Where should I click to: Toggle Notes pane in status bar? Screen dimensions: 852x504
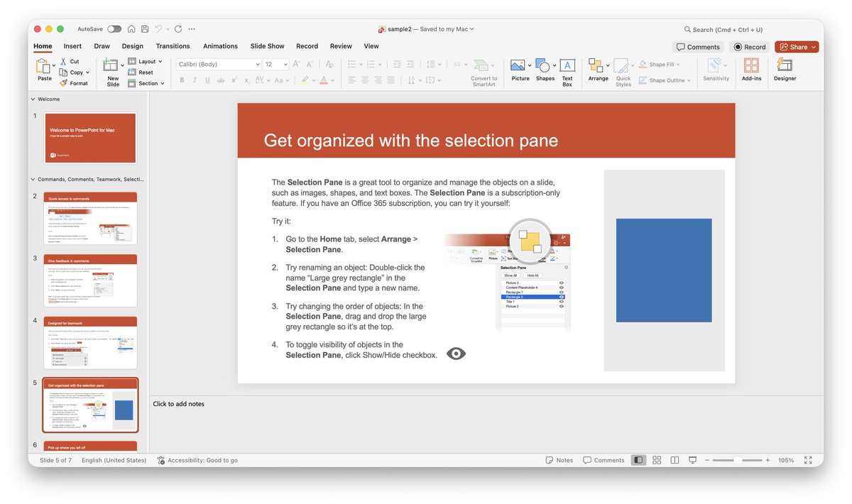[559, 460]
